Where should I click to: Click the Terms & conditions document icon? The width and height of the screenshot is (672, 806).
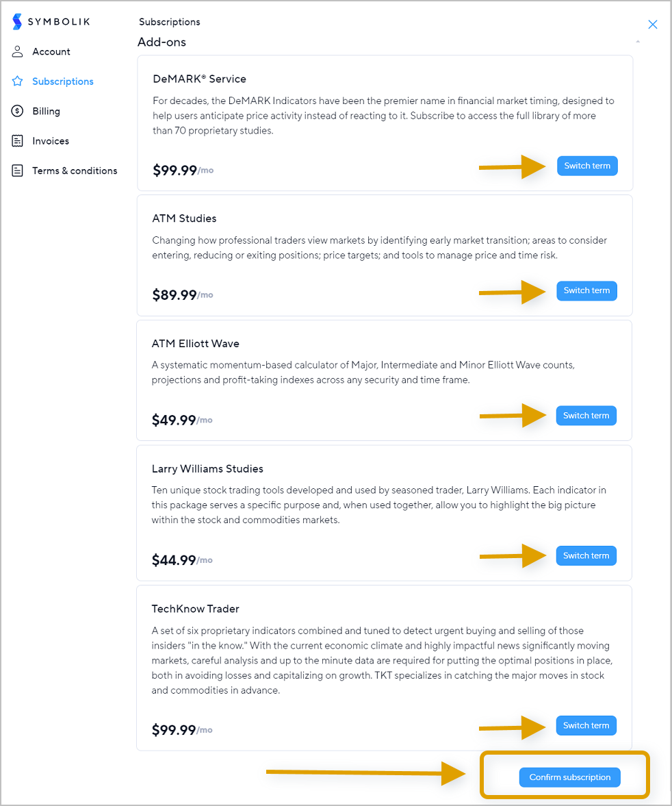[18, 171]
